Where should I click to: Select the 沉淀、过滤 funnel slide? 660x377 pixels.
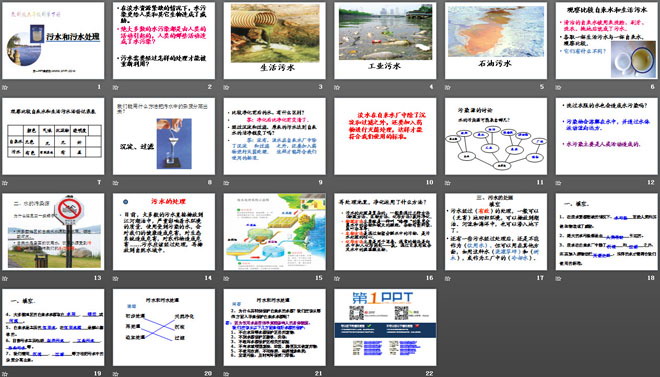164,136
